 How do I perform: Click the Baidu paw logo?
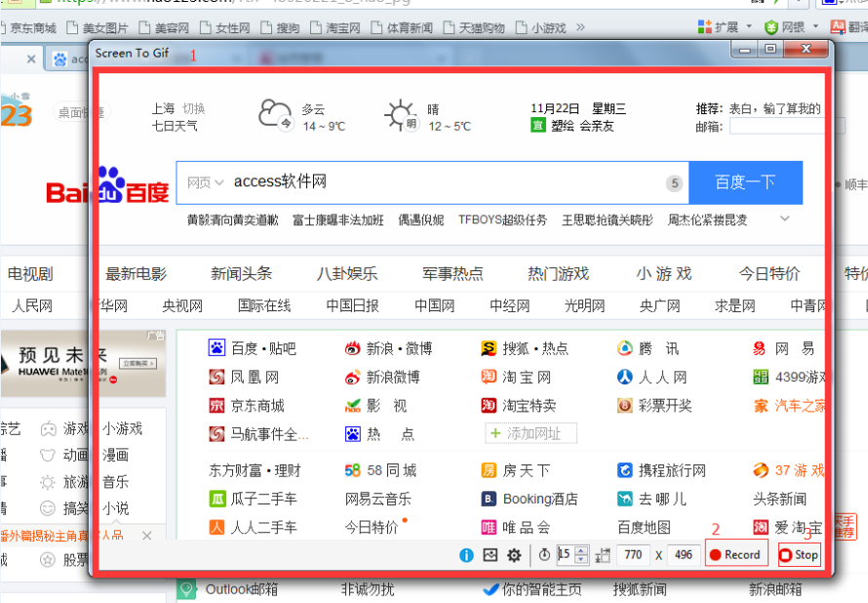click(x=111, y=184)
